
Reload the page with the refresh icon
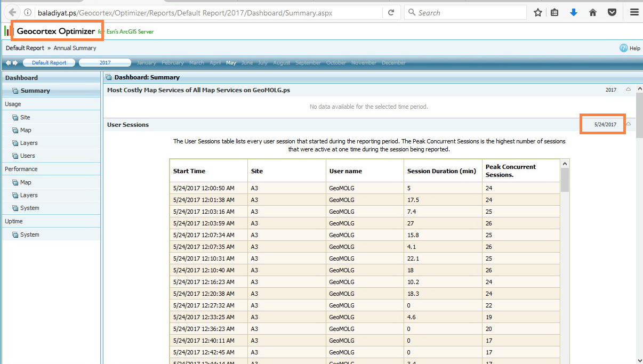coord(391,12)
